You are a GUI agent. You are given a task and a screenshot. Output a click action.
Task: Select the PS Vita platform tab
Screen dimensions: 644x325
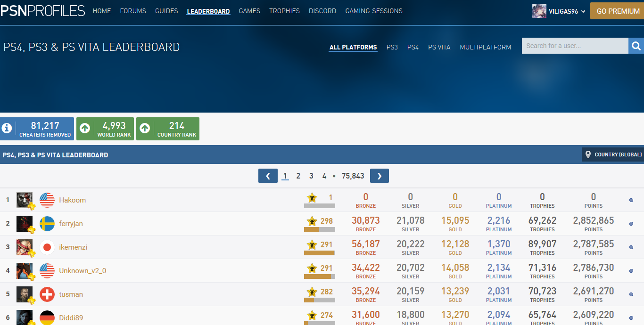pos(439,47)
